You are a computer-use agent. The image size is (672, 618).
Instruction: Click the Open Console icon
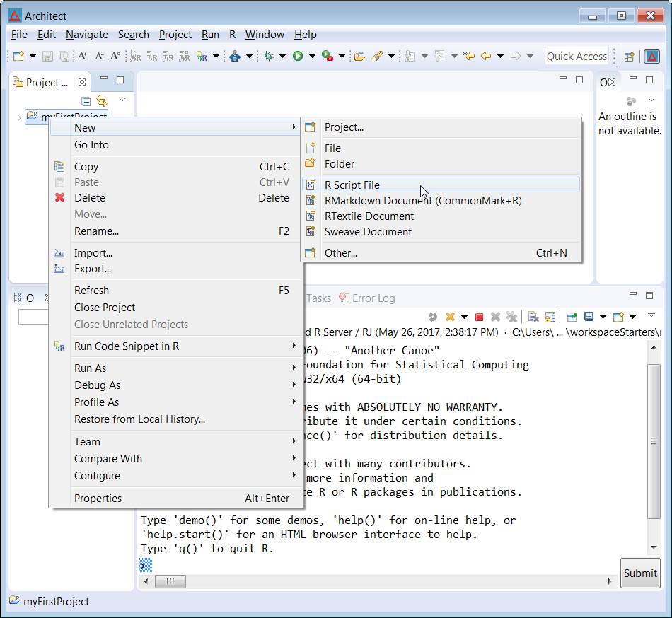618,317
